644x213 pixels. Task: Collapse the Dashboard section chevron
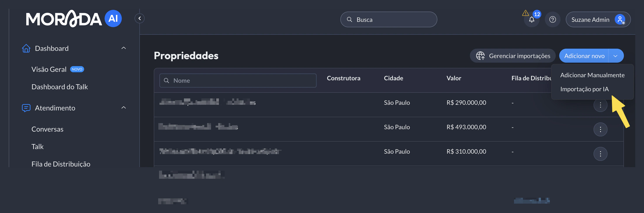tap(123, 48)
